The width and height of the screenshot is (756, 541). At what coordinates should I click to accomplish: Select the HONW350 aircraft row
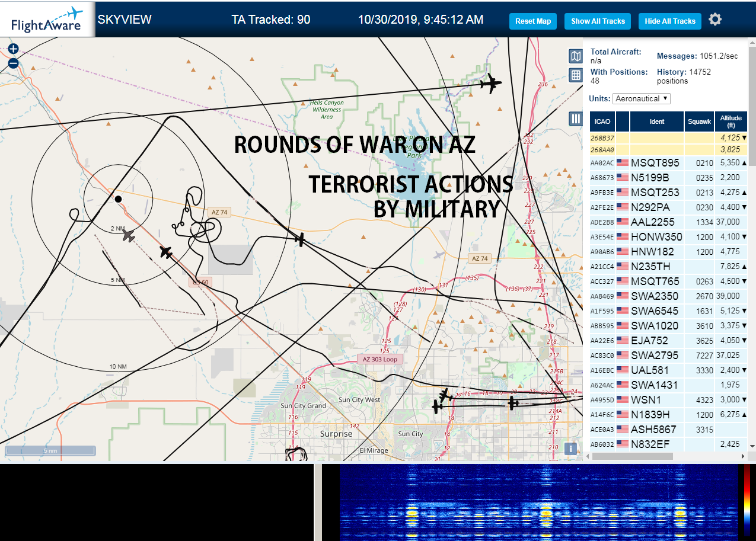tap(669, 237)
